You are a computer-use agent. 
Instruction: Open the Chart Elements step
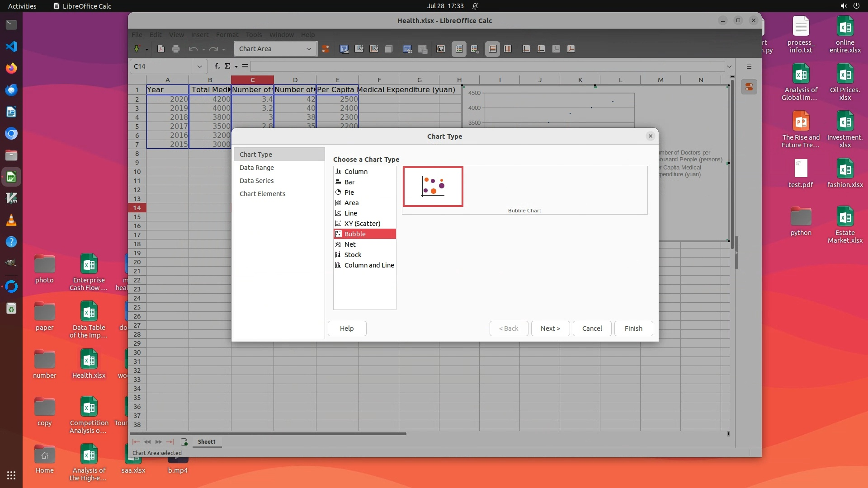click(x=262, y=194)
